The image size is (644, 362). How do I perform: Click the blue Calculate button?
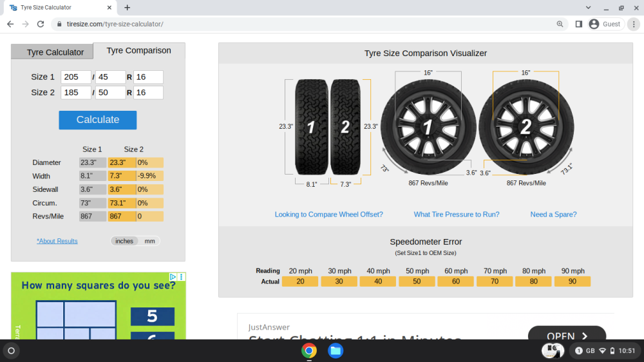click(98, 120)
